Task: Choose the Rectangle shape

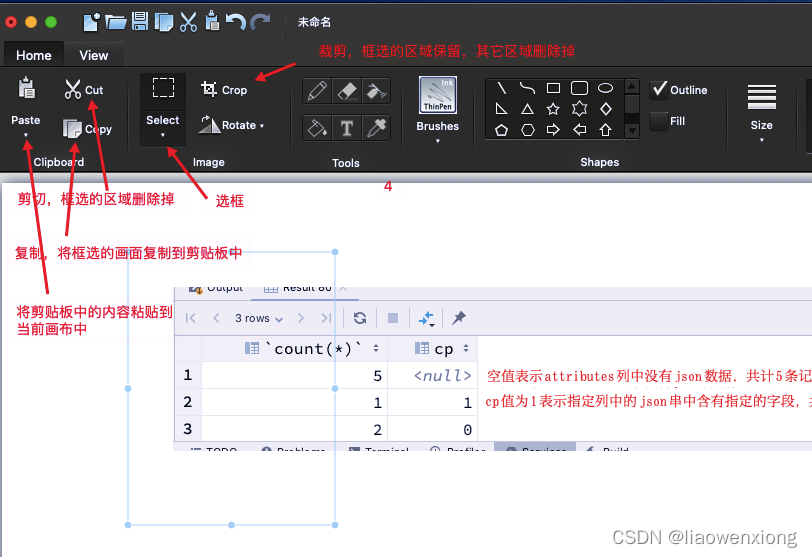Action: [553, 88]
